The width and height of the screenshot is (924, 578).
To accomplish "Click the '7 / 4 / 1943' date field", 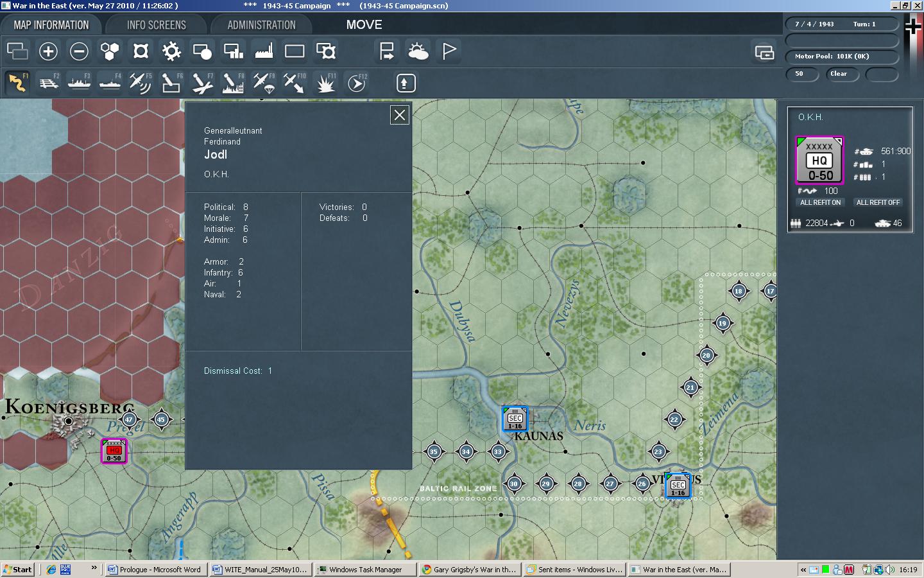I will point(815,24).
